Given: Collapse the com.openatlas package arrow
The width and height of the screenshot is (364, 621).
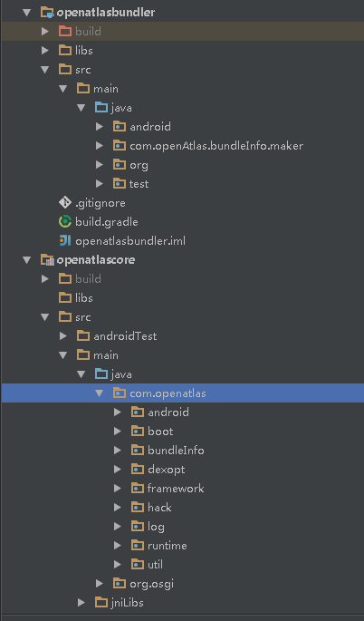Looking at the screenshot, I should (99, 393).
